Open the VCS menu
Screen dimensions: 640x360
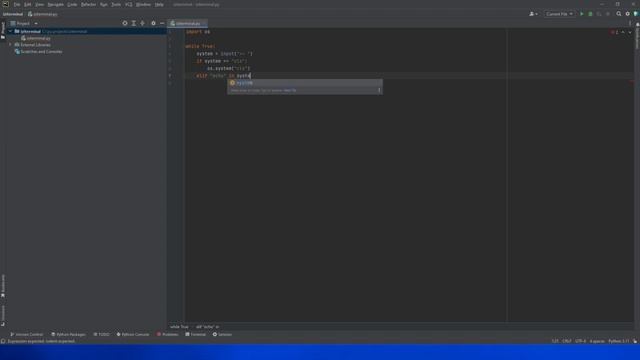(x=129, y=4)
